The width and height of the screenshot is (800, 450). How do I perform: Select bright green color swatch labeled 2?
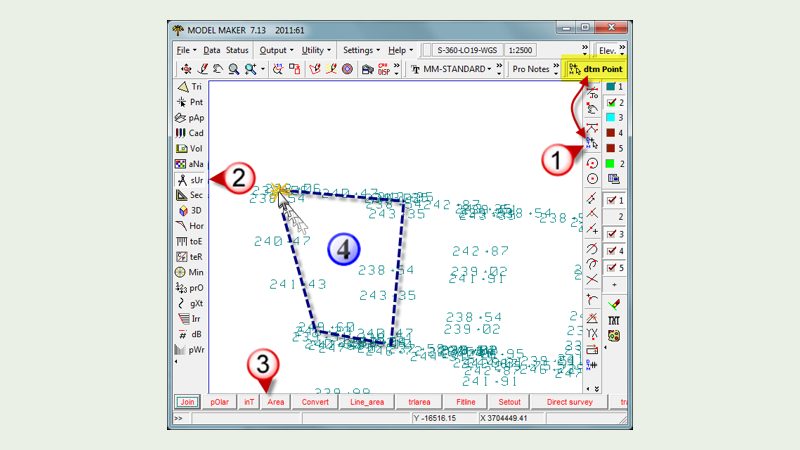[611, 163]
